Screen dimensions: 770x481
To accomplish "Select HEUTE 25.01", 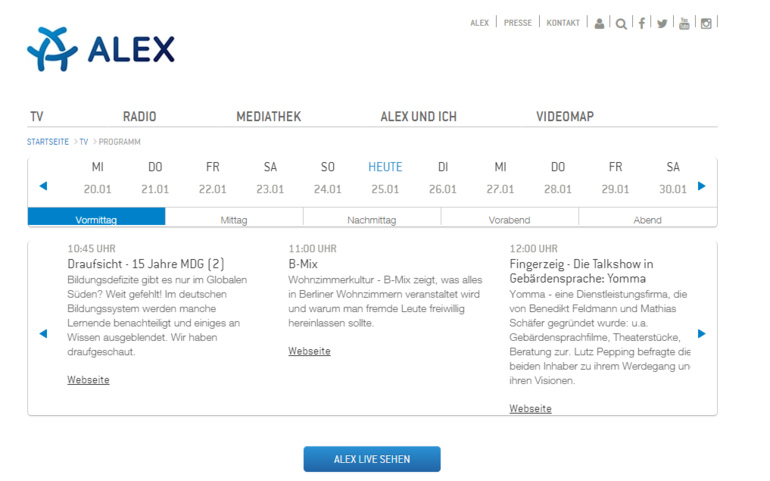I will [385, 178].
